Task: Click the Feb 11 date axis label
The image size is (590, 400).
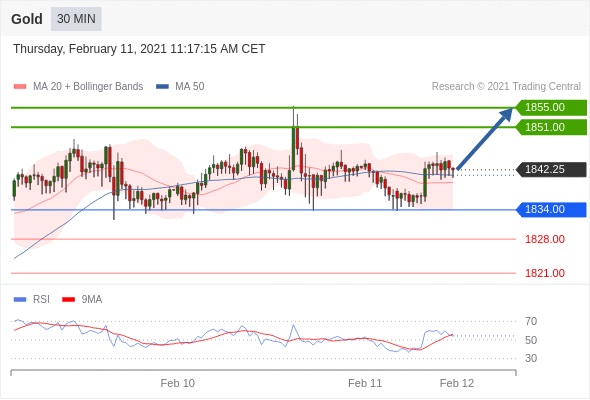Action: (365, 383)
